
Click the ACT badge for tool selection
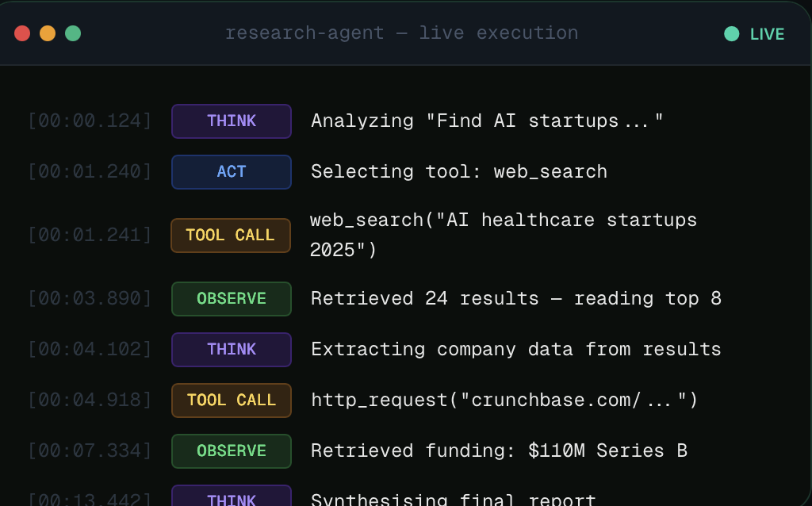(231, 171)
